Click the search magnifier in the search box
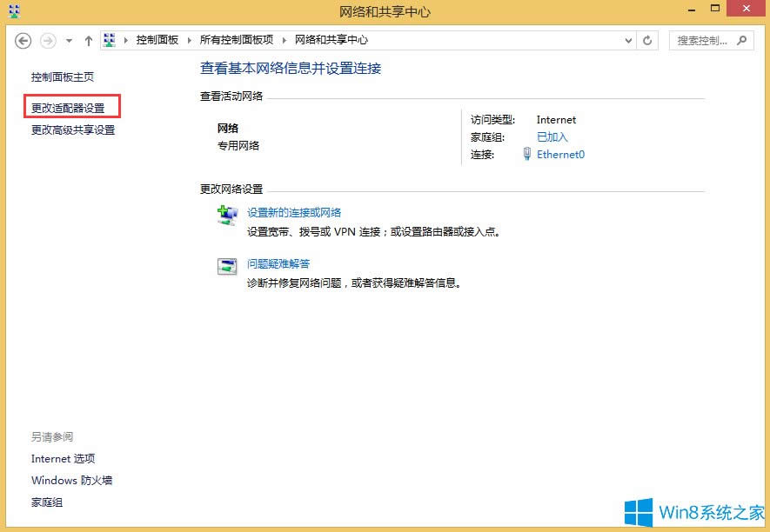This screenshot has width=770, height=532. 743,40
